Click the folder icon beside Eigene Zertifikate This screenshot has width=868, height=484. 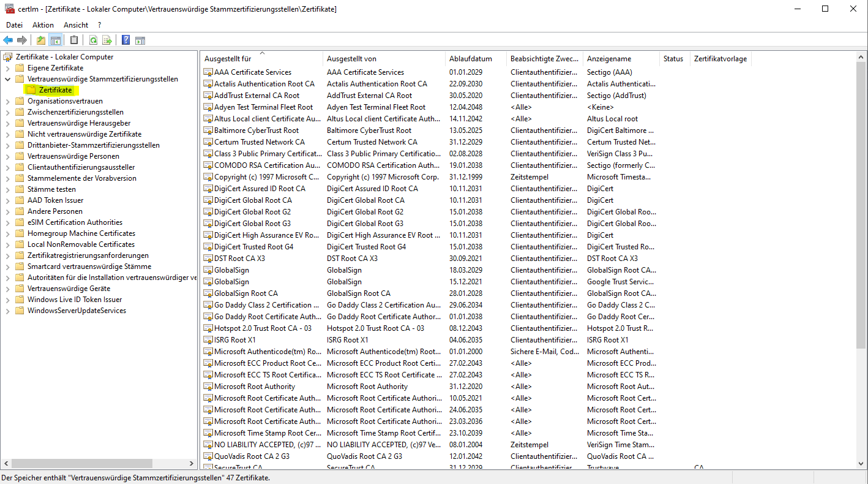[20, 68]
